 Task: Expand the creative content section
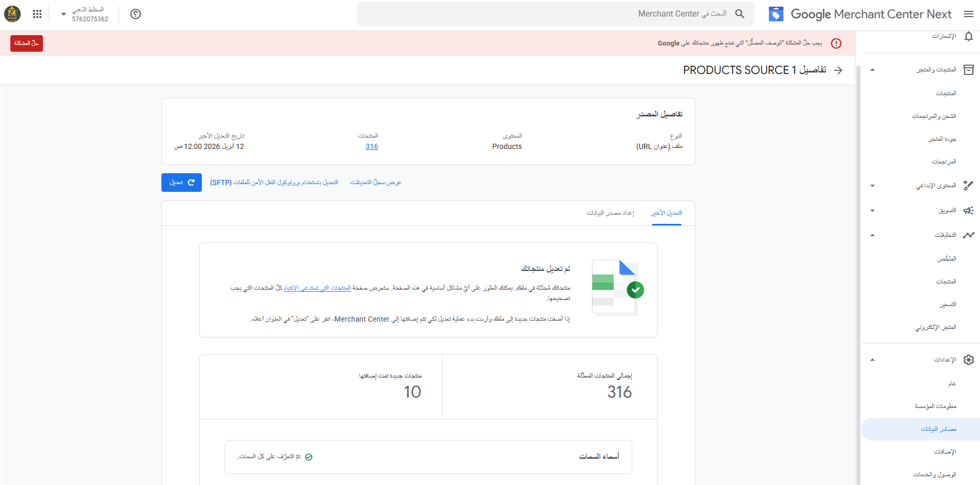872,186
